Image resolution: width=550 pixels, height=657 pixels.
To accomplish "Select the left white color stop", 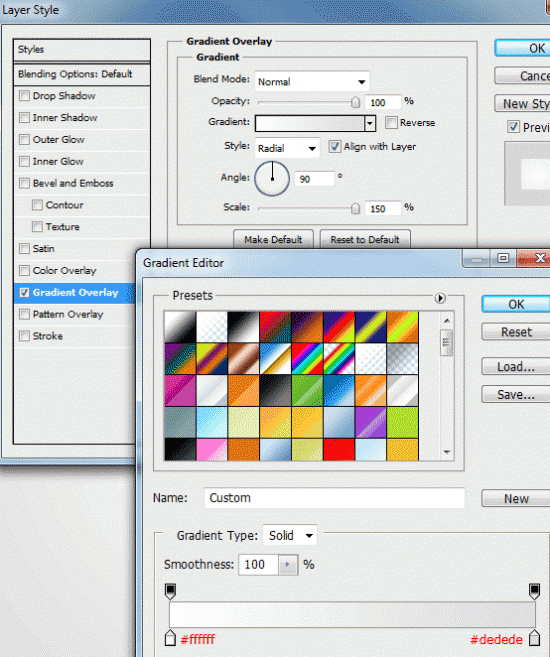I will [170, 638].
